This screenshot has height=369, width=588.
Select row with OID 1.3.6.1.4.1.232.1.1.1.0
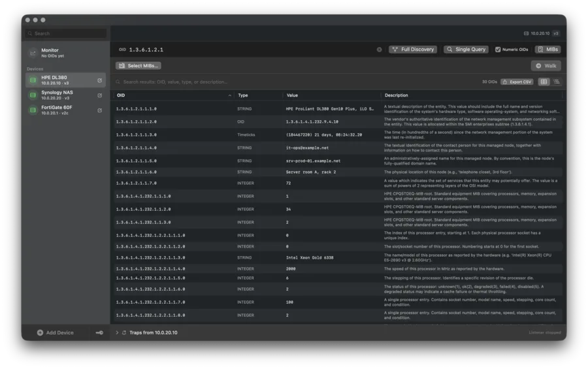tap(338, 197)
